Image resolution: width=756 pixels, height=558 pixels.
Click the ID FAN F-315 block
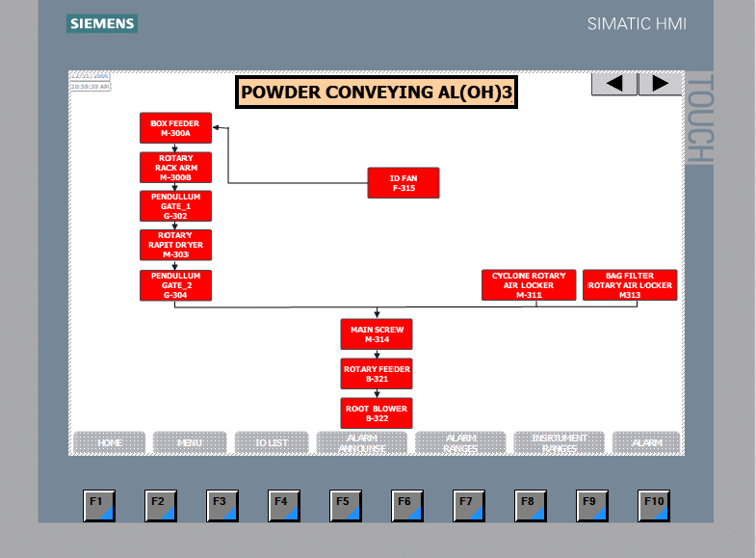(x=404, y=183)
